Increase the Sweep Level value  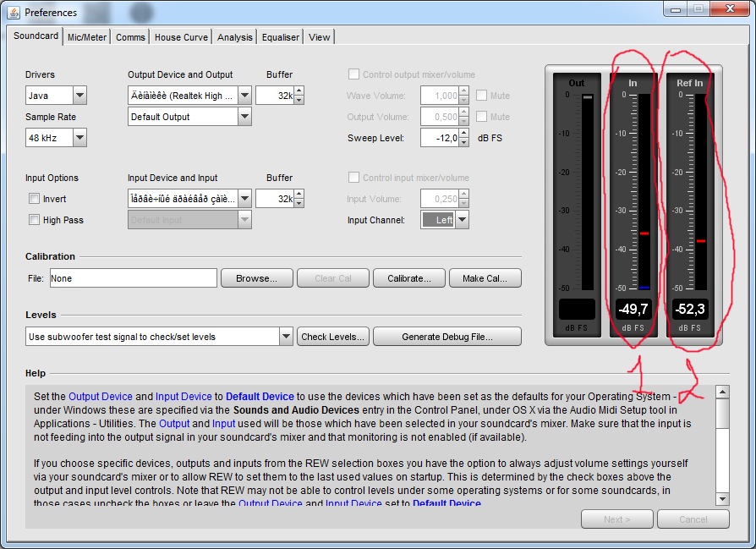(463, 133)
